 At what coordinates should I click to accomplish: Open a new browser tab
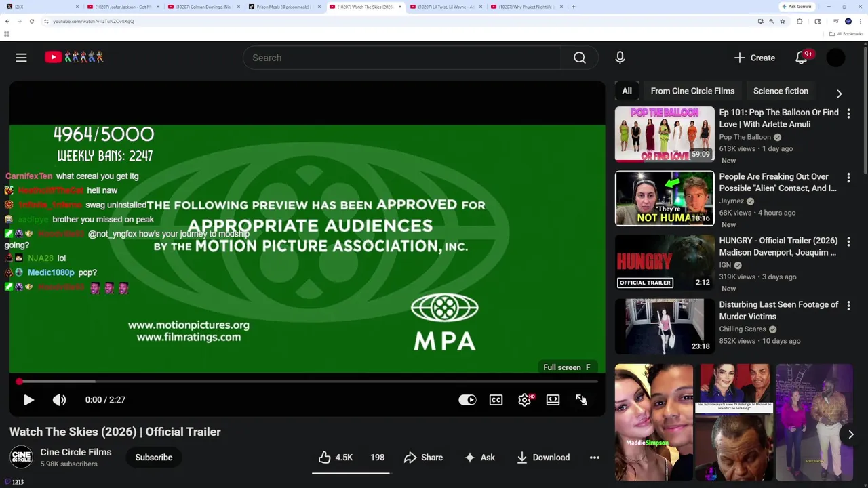tap(574, 7)
